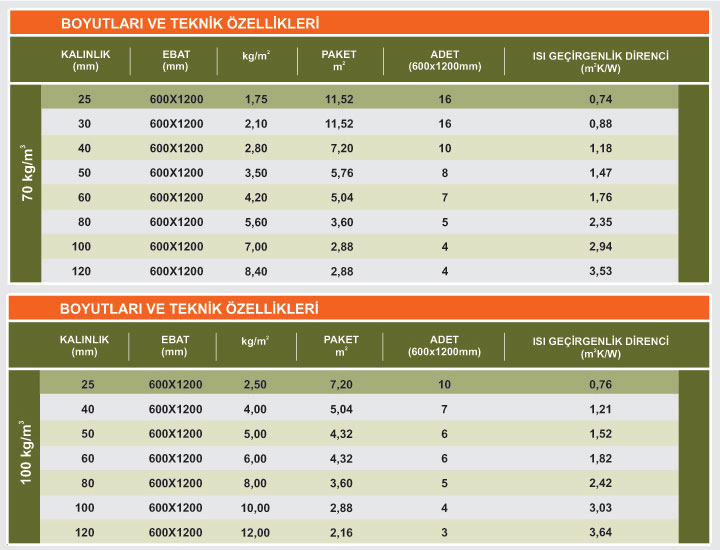Select thermal resistance value '1,52'
720x550 pixels.
coord(601,434)
